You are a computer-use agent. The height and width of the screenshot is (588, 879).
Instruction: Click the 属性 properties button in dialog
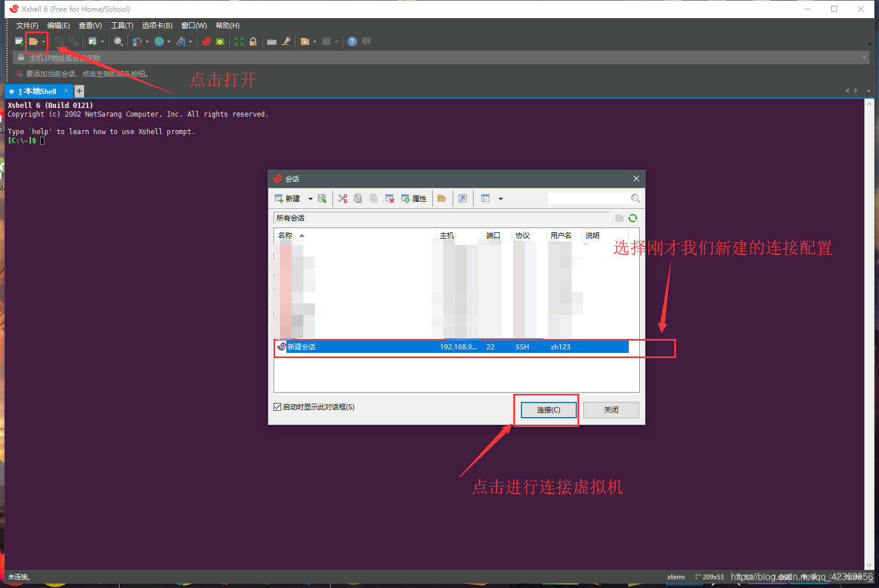(x=414, y=199)
